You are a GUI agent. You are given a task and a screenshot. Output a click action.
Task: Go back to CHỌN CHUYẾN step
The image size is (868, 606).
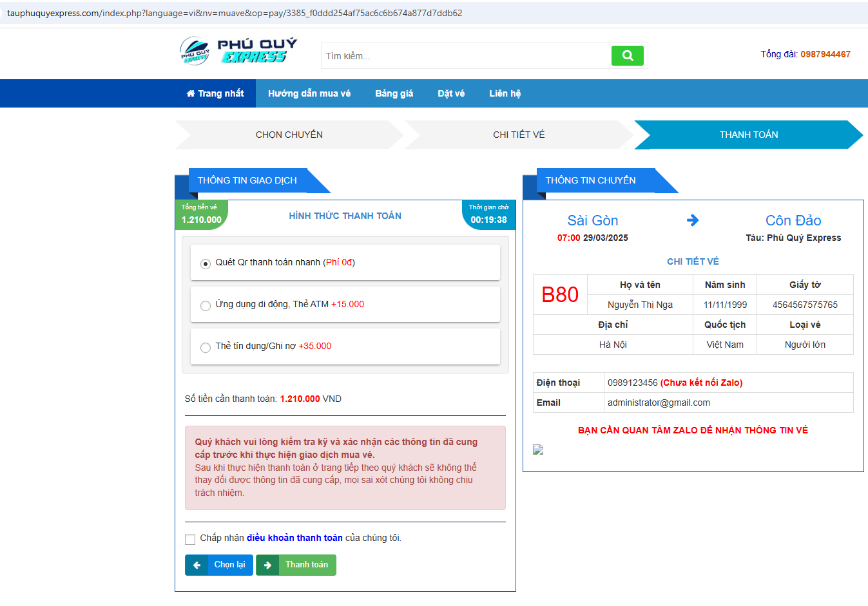289,135
